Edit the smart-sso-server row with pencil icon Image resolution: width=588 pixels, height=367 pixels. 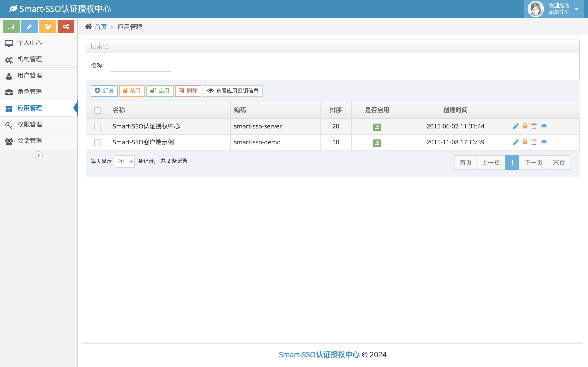pos(516,126)
